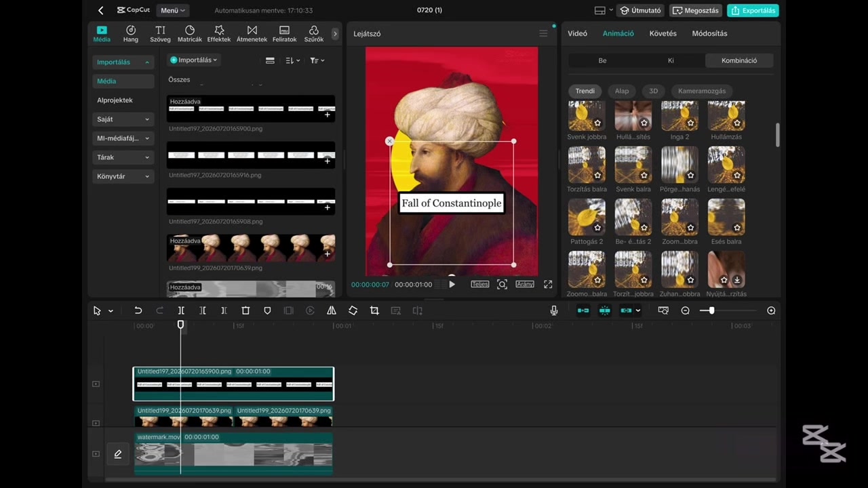Expand the Könyvtár section
Viewport: 868px width, 488px height.
(123, 176)
